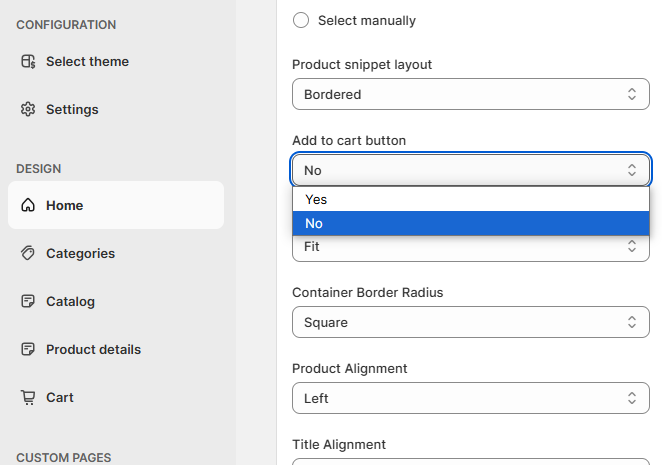Click the Title Alignment label
Screen dimensions: 662x465
pyautogui.click(x=339, y=445)
